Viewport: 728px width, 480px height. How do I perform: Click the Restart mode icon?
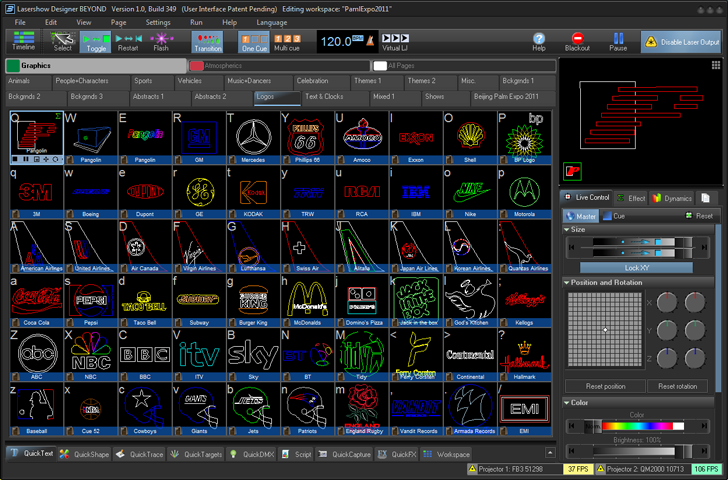point(128,41)
